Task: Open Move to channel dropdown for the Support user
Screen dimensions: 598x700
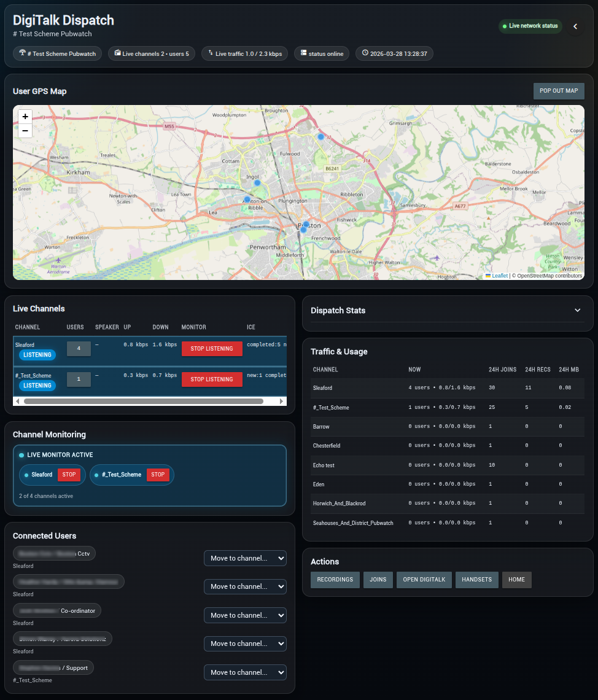Action: 245,672
